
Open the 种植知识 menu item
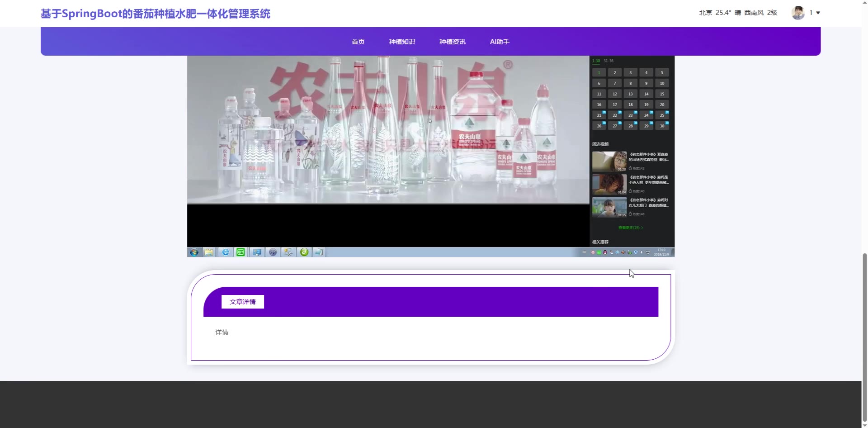click(402, 42)
